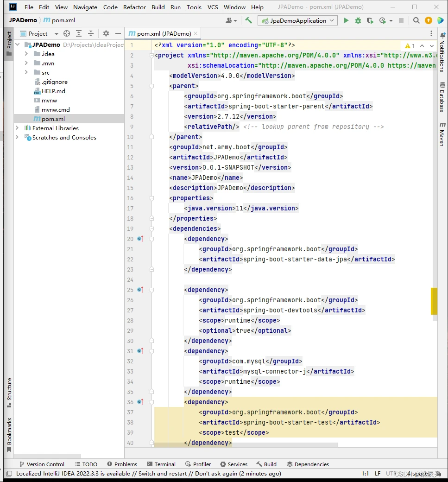Expand Scratches and Consoles node

click(x=17, y=137)
